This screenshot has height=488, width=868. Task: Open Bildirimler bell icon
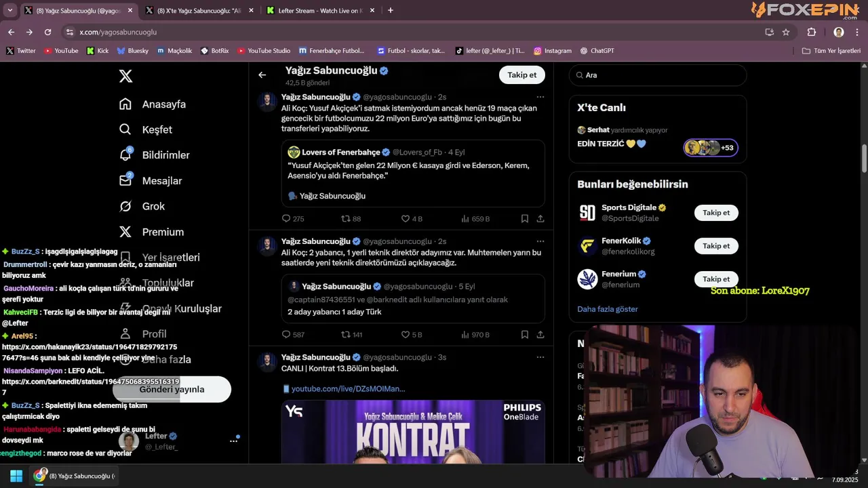tap(125, 155)
